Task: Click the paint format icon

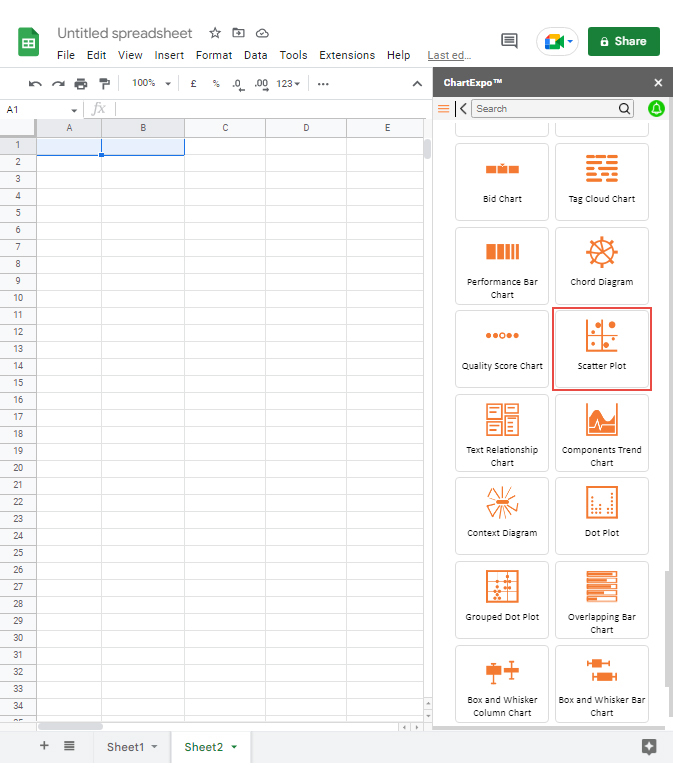Action: point(104,84)
